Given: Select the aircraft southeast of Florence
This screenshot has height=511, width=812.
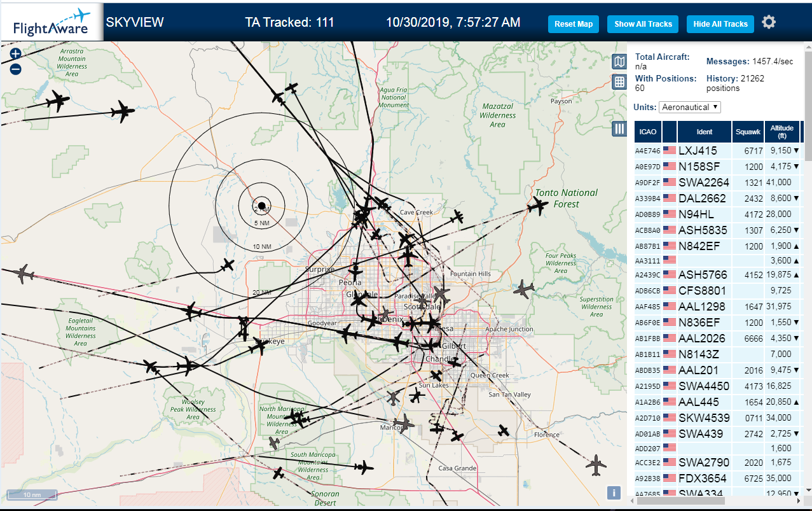Looking at the screenshot, I should pyautogui.click(x=596, y=465).
